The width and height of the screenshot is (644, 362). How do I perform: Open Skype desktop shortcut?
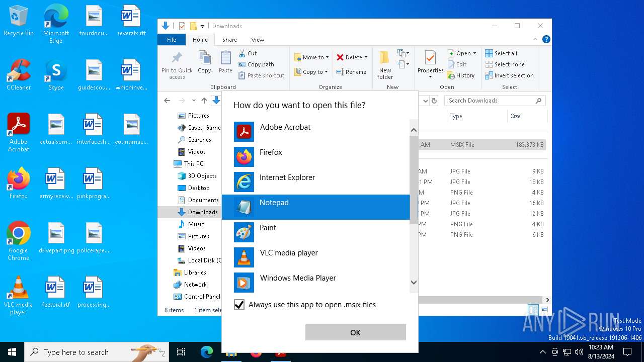[x=56, y=75]
